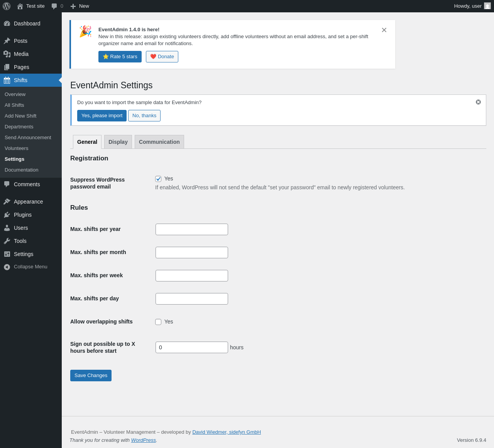This screenshot has width=494, height=448.
Task: Open All Shifts submenu item
Action: 14,105
